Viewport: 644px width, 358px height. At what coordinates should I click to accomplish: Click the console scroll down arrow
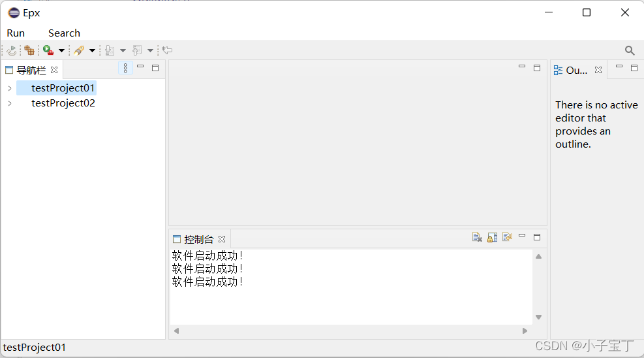tap(538, 317)
